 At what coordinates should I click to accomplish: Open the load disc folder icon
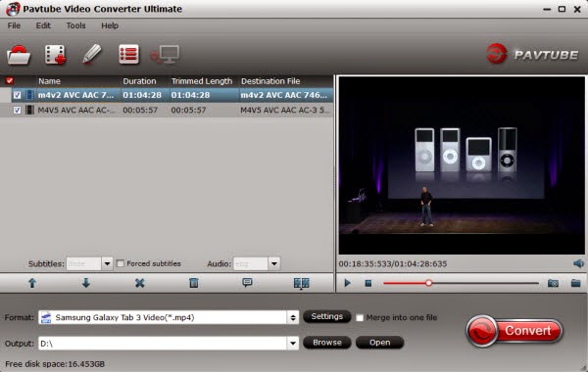pyautogui.click(x=19, y=55)
